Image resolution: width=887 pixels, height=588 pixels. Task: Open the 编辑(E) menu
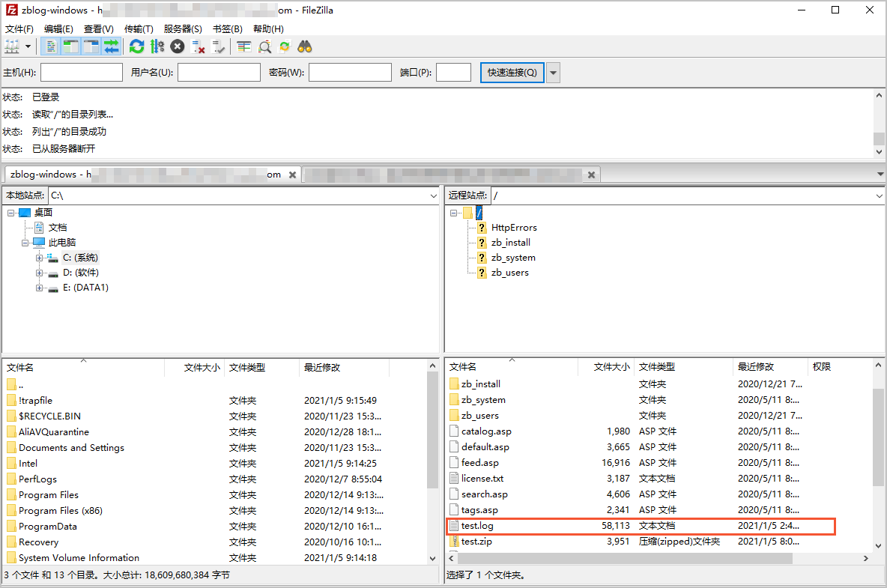point(59,28)
